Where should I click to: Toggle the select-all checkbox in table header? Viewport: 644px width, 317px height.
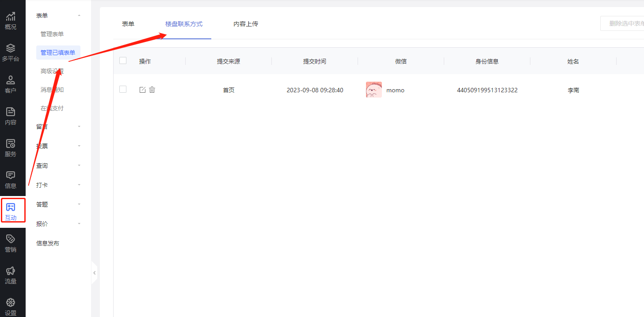(123, 61)
